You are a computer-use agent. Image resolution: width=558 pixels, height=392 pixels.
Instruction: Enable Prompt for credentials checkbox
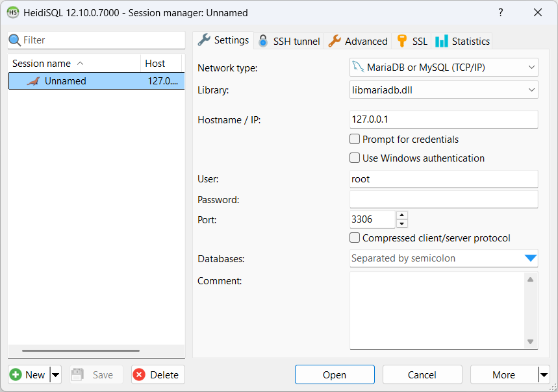click(x=355, y=139)
